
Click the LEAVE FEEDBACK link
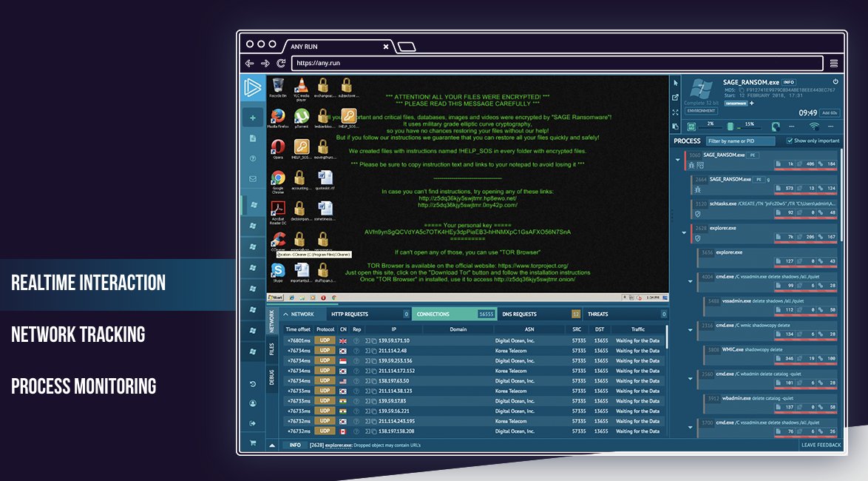pyautogui.click(x=821, y=445)
